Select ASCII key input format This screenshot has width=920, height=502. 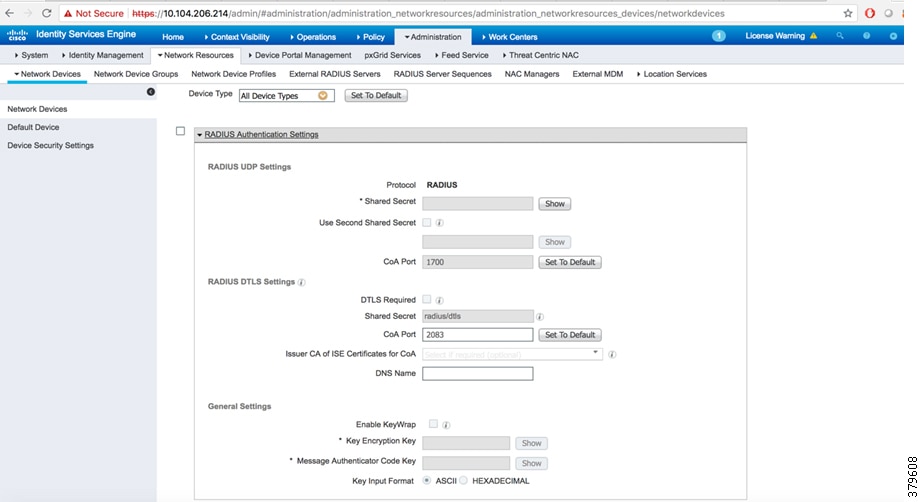point(427,480)
